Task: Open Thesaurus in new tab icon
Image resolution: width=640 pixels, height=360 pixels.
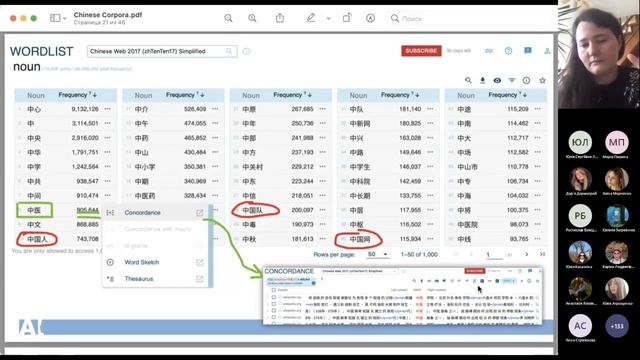Action: click(x=200, y=279)
